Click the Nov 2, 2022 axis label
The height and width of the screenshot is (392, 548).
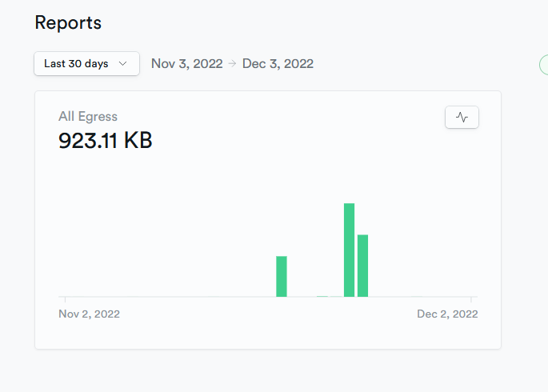(89, 314)
